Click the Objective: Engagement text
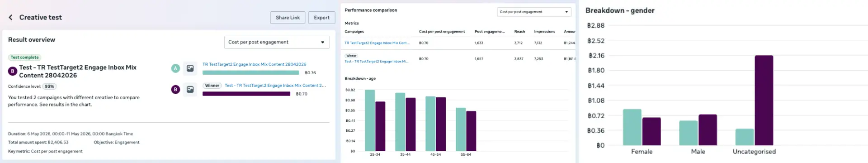This screenshot has width=868, height=163. tap(117, 142)
